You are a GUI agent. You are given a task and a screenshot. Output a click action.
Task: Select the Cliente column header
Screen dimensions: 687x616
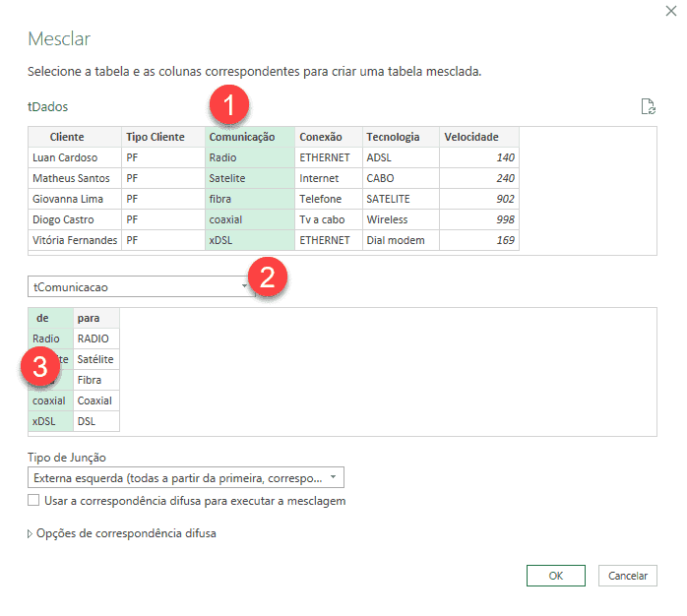click(x=75, y=137)
